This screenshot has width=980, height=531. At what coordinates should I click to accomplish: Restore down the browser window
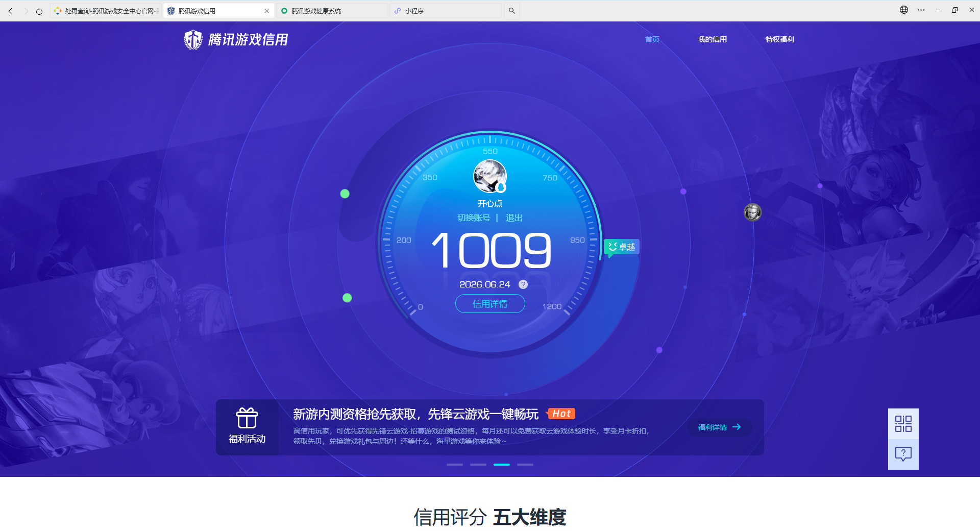coord(954,10)
